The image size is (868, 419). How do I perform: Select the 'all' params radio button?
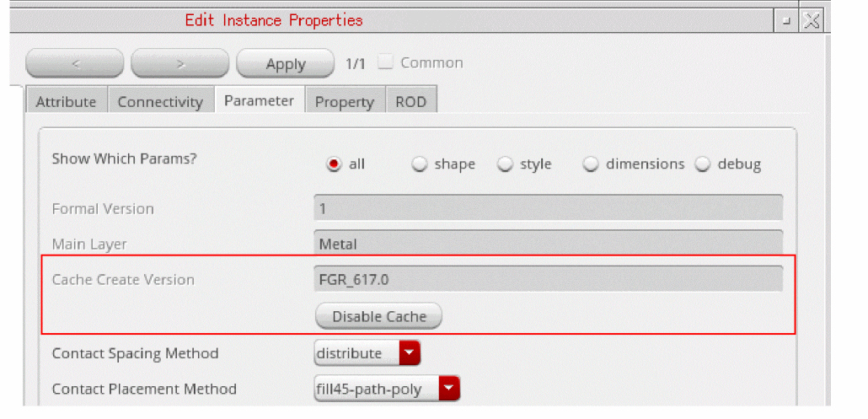click(x=334, y=164)
